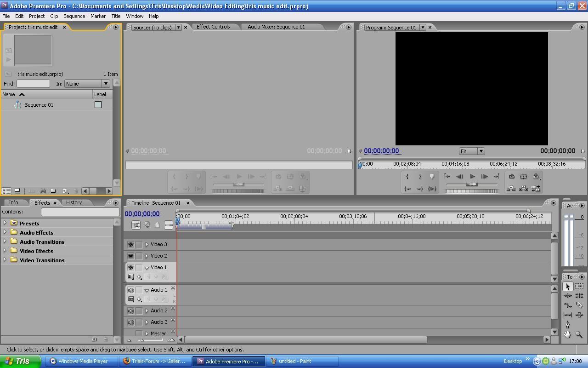Expand the Video Transitions folder
Screen dimensions: 588x368
[5, 260]
